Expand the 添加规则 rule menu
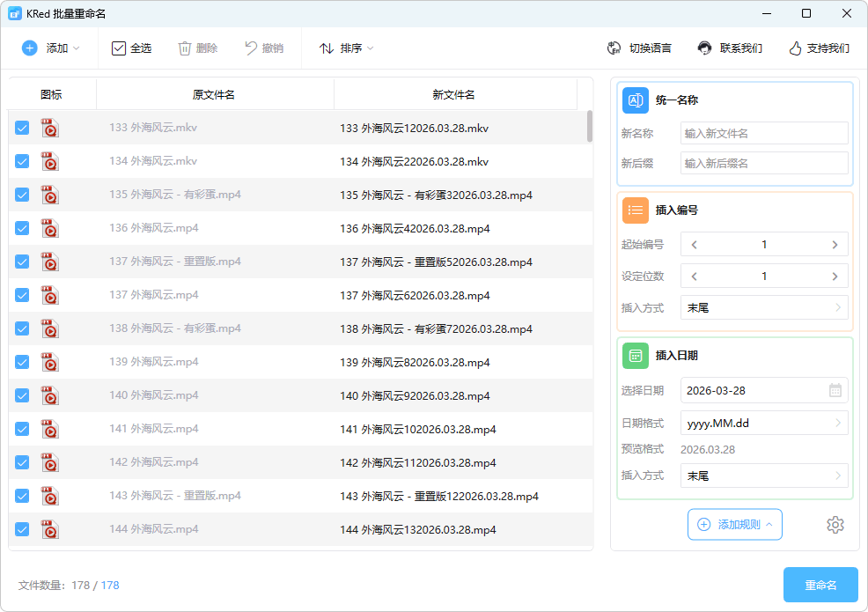The height and width of the screenshot is (612, 868). (x=734, y=525)
